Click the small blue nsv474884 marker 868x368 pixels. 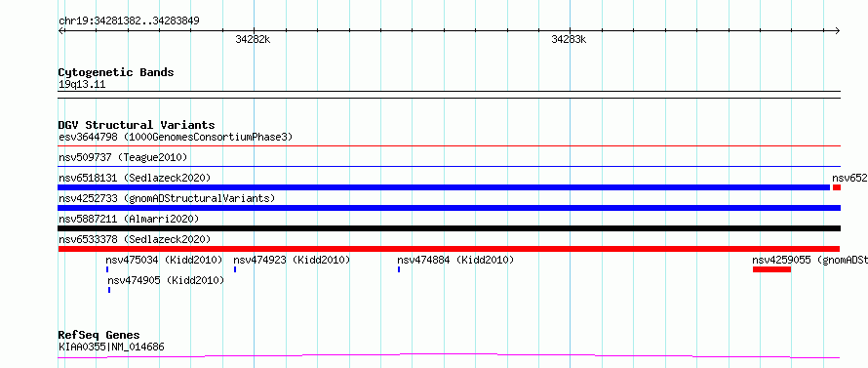click(x=399, y=269)
